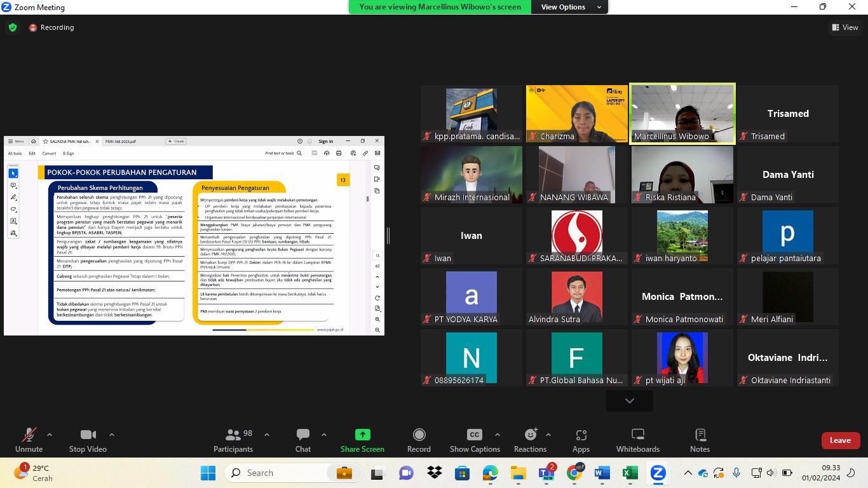Select Marcellinus Wibowo's video thumbnail
Viewport: 868px width, 488px height.
tap(682, 113)
